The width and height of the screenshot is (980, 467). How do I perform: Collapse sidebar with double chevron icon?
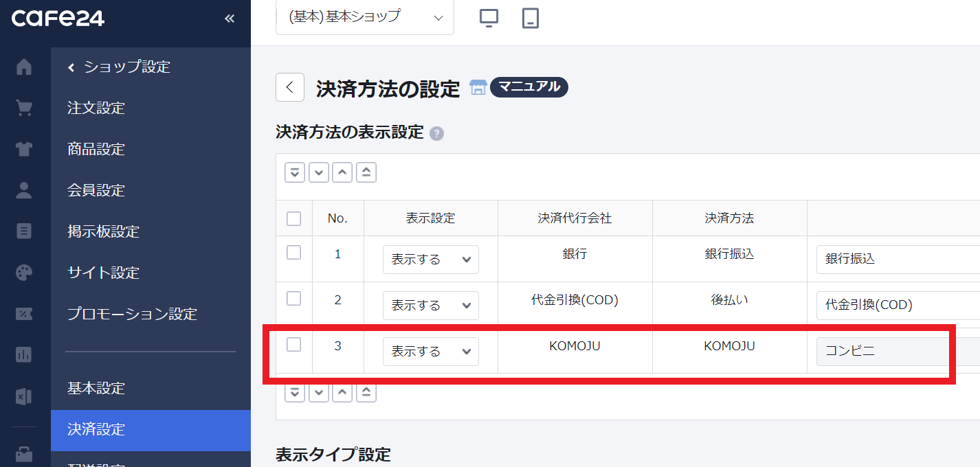(x=230, y=19)
